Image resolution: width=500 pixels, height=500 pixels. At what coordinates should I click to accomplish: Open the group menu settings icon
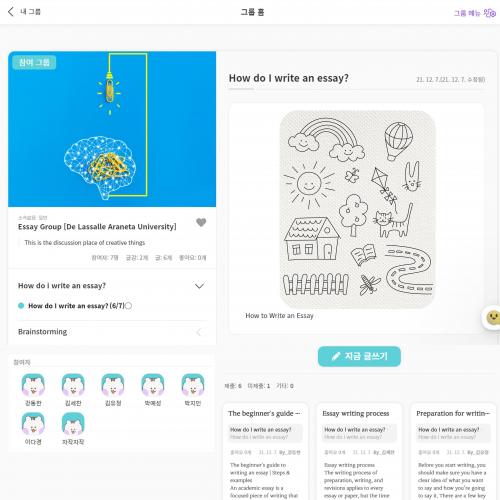[490, 13]
